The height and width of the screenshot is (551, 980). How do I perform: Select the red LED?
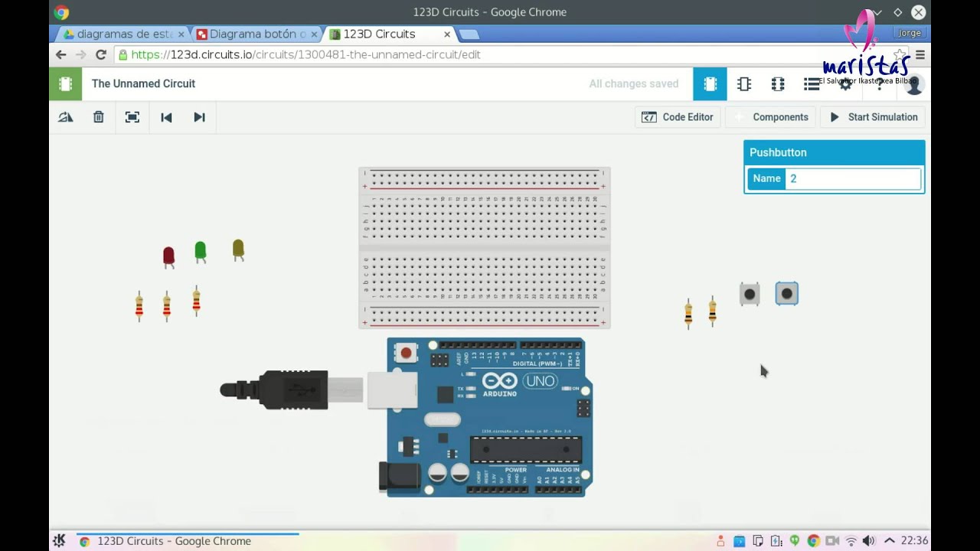pyautogui.click(x=168, y=257)
